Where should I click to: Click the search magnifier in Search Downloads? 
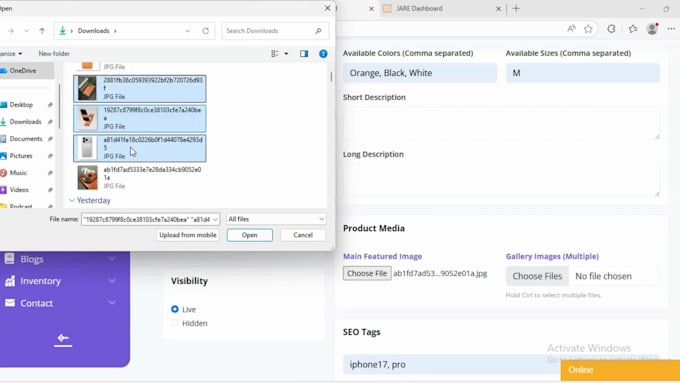pos(318,31)
